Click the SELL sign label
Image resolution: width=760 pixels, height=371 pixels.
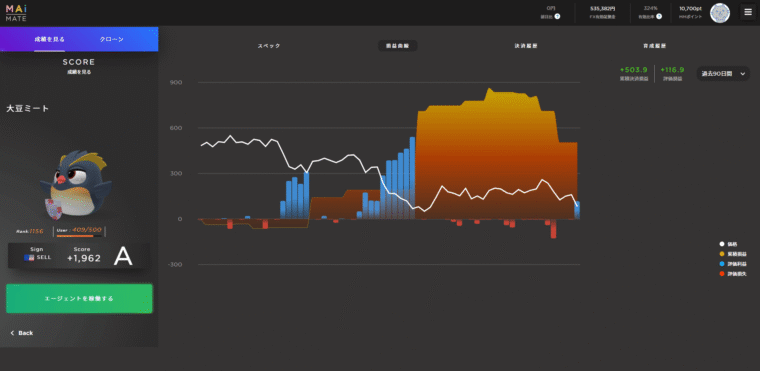click(x=44, y=258)
